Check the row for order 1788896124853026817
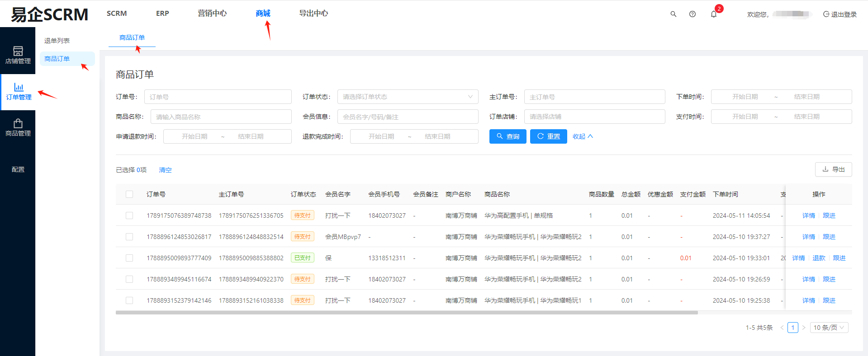868x356 pixels. point(129,237)
